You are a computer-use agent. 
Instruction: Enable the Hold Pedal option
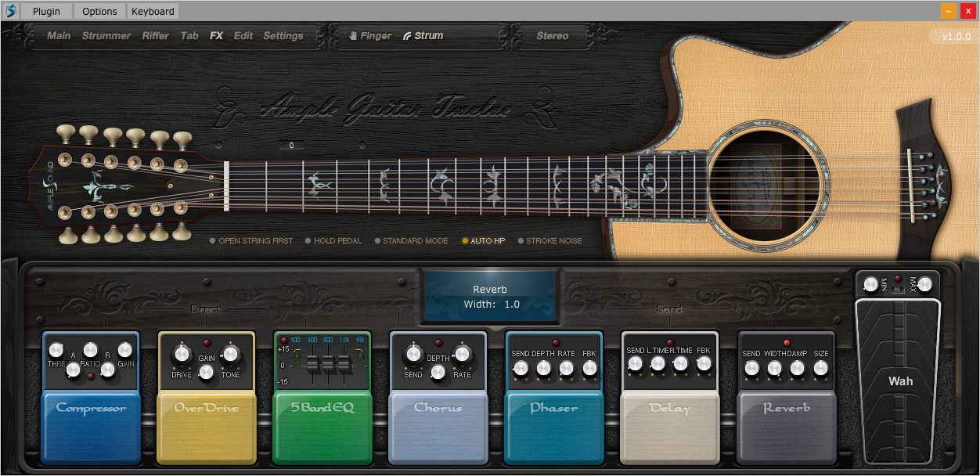coord(333,241)
